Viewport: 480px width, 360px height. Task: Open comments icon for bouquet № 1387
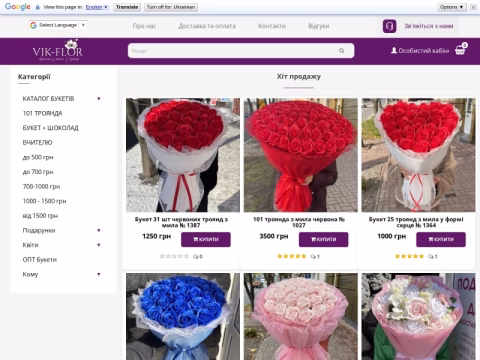[197, 256]
